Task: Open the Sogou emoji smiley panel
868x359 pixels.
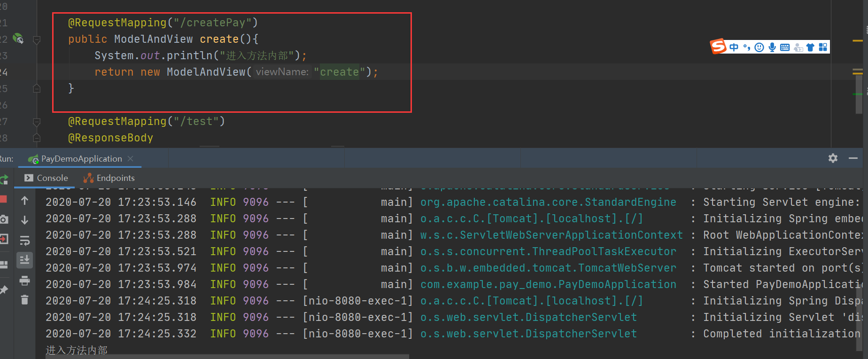Action: point(759,47)
